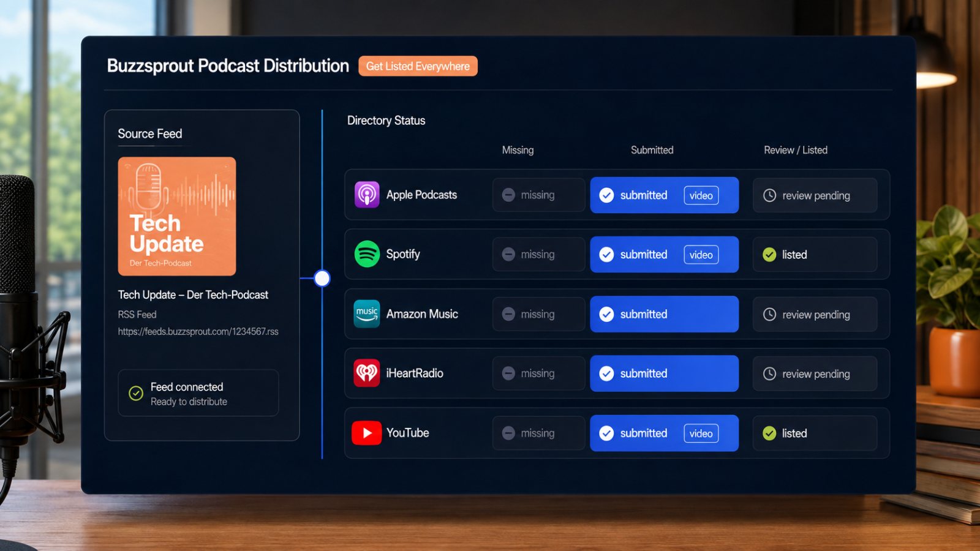The height and width of the screenshot is (551, 980).
Task: Click the RSS Feed label
Action: click(x=137, y=314)
